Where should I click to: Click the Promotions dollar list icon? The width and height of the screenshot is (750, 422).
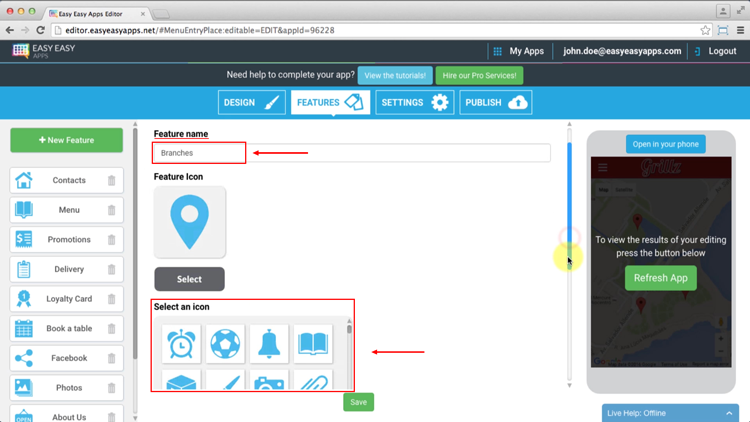(x=23, y=239)
